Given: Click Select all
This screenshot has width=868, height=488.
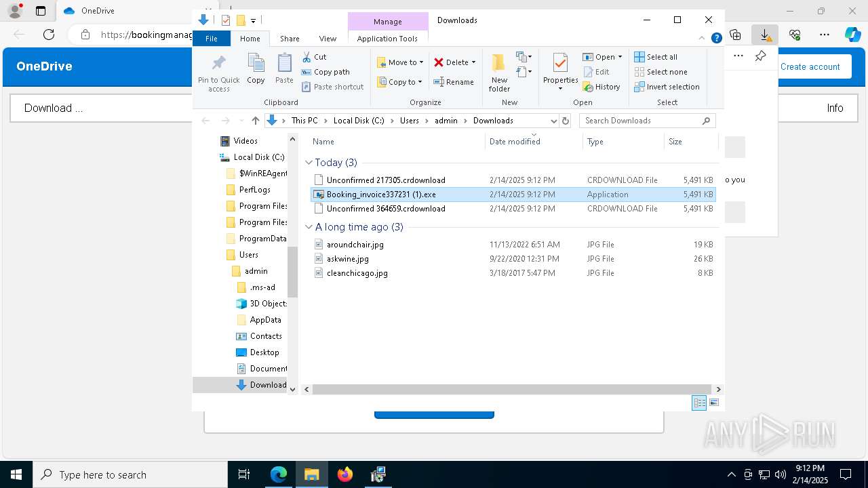Looking at the screenshot, I should click(x=655, y=57).
